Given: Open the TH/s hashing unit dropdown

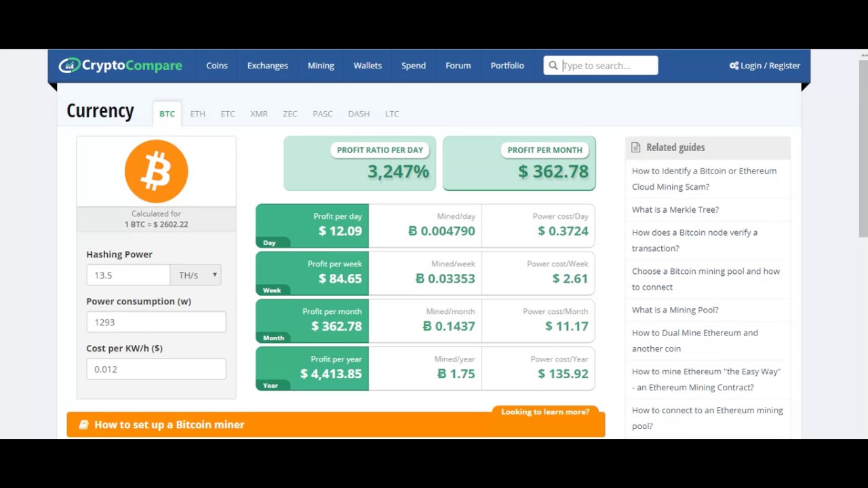Looking at the screenshot, I should (x=195, y=274).
